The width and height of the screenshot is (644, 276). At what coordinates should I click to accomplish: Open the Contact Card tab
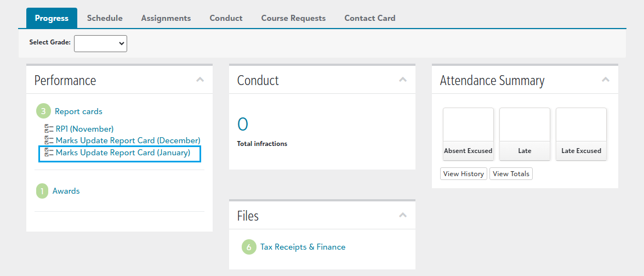tap(369, 18)
